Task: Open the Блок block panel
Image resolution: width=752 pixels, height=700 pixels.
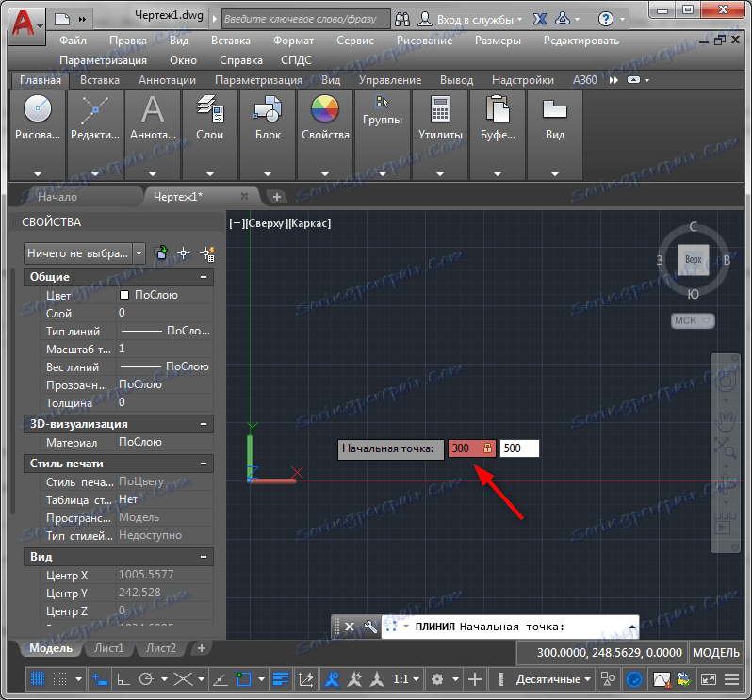Action: click(x=268, y=135)
